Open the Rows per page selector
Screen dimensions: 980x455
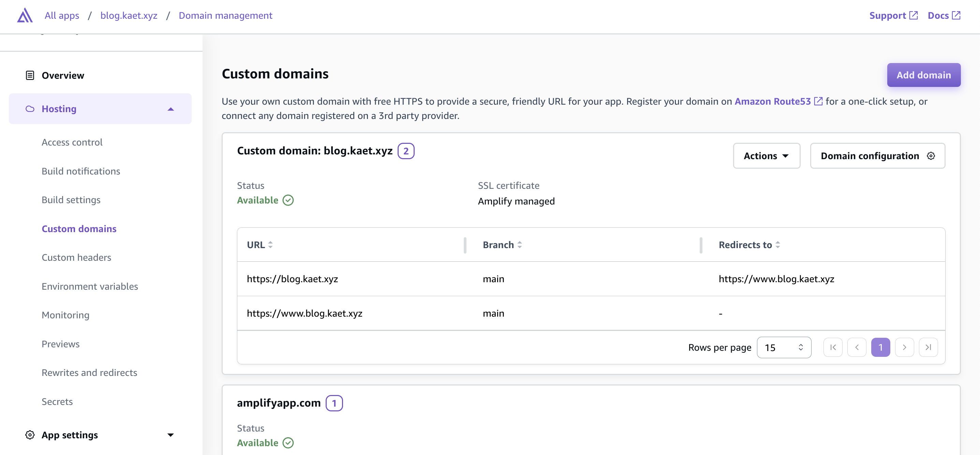coord(784,347)
